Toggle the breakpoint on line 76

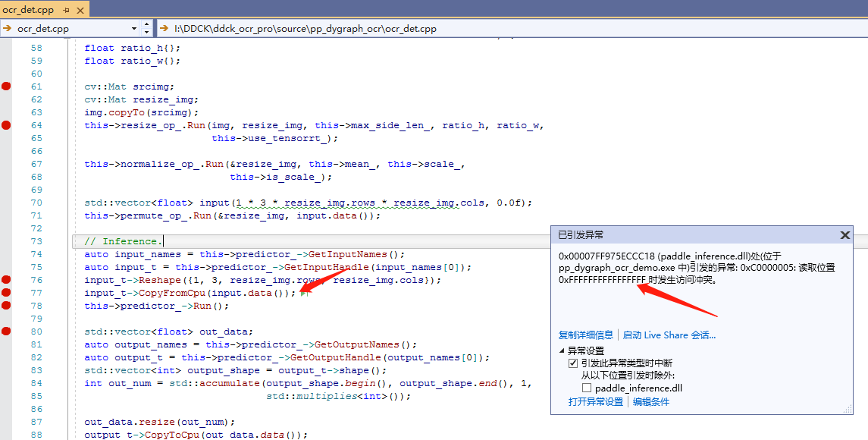6,280
